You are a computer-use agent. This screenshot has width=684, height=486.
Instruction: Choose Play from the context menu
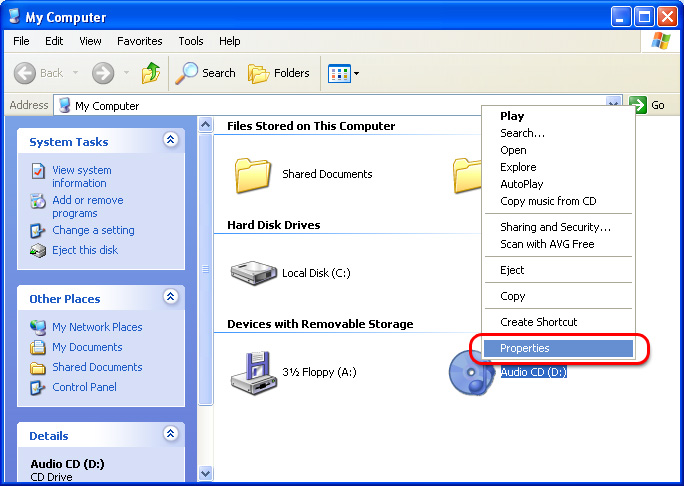pyautogui.click(x=558, y=116)
